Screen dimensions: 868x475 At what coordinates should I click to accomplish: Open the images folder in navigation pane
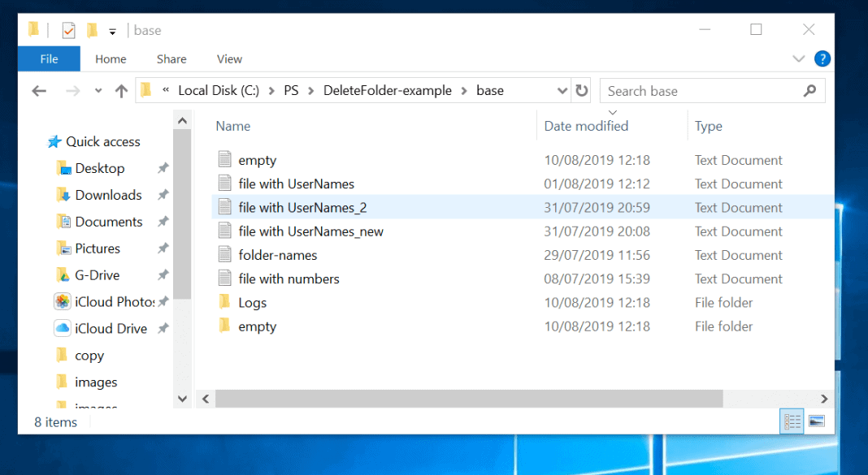(x=88, y=382)
